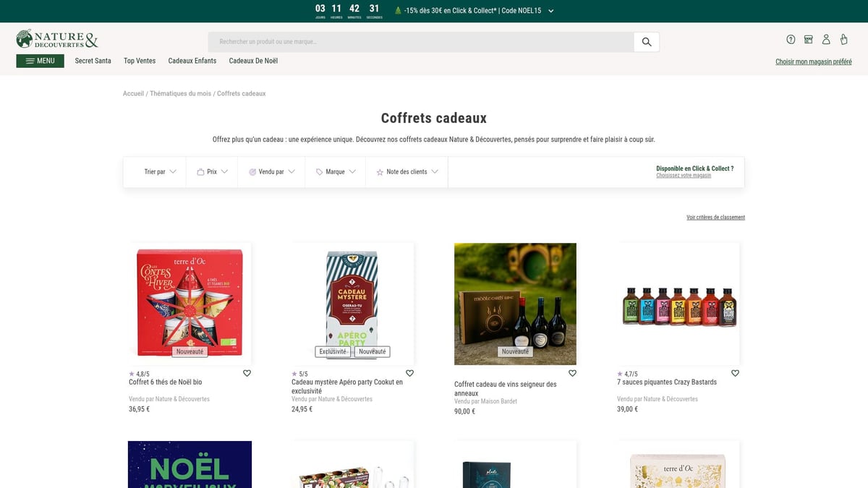Screen dimensions: 868x488
Task: Open the shopping bag icon
Action: click(x=844, y=39)
